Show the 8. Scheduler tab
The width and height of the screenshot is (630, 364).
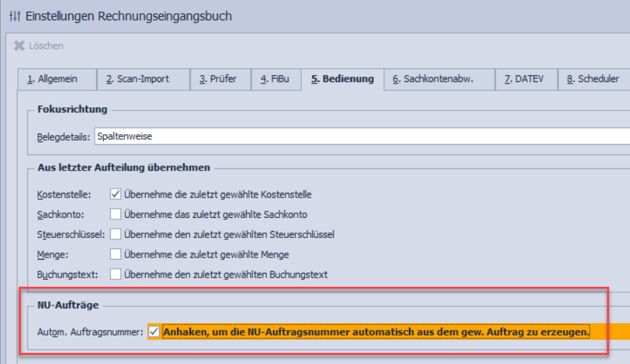tap(592, 79)
